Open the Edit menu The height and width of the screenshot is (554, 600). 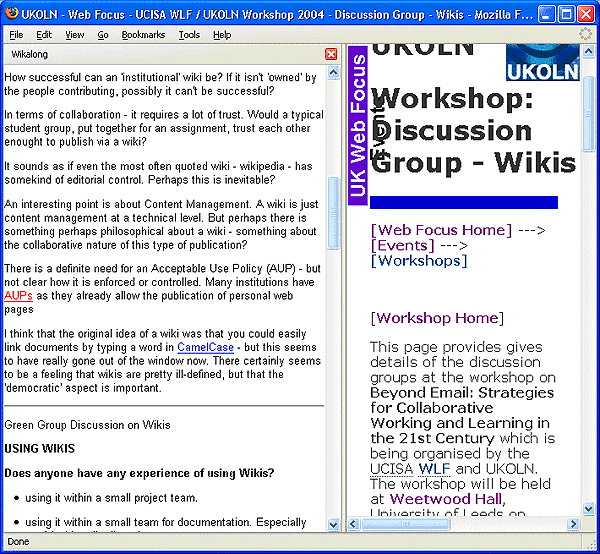(x=44, y=35)
